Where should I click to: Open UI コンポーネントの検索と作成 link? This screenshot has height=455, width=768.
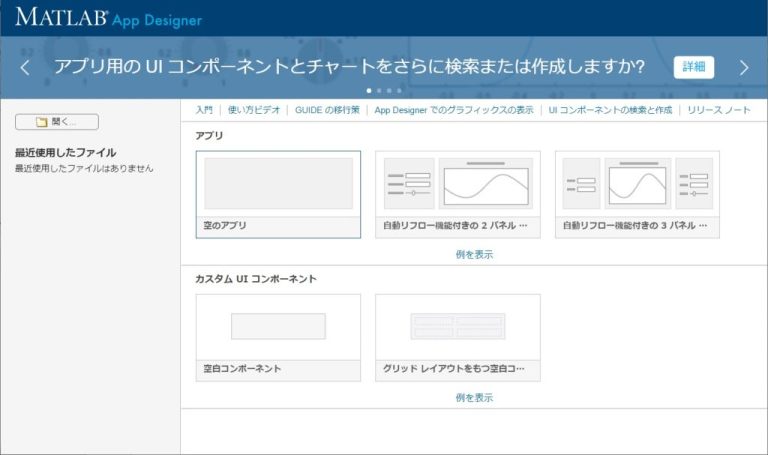[x=610, y=110]
